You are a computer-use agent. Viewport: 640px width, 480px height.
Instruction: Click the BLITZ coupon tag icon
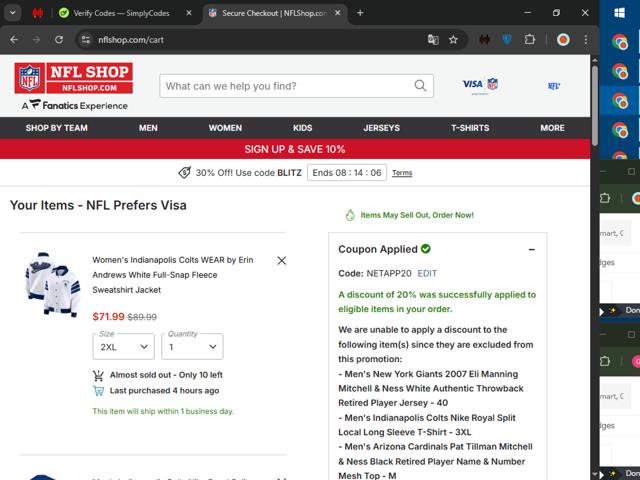click(x=184, y=172)
